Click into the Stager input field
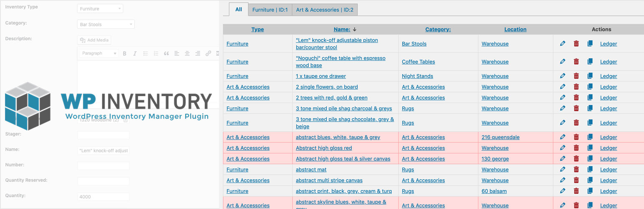 click(103, 135)
